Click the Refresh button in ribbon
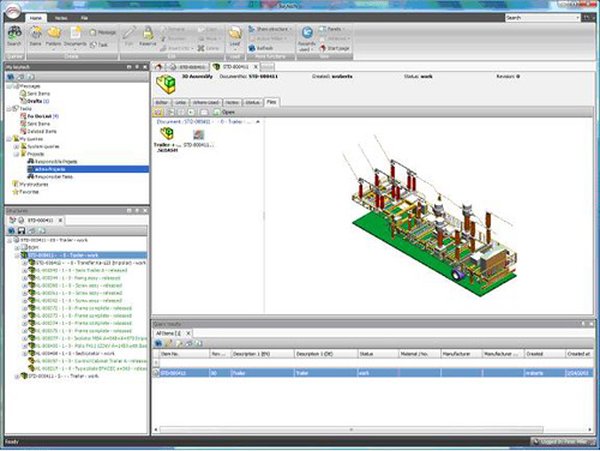 click(261, 48)
